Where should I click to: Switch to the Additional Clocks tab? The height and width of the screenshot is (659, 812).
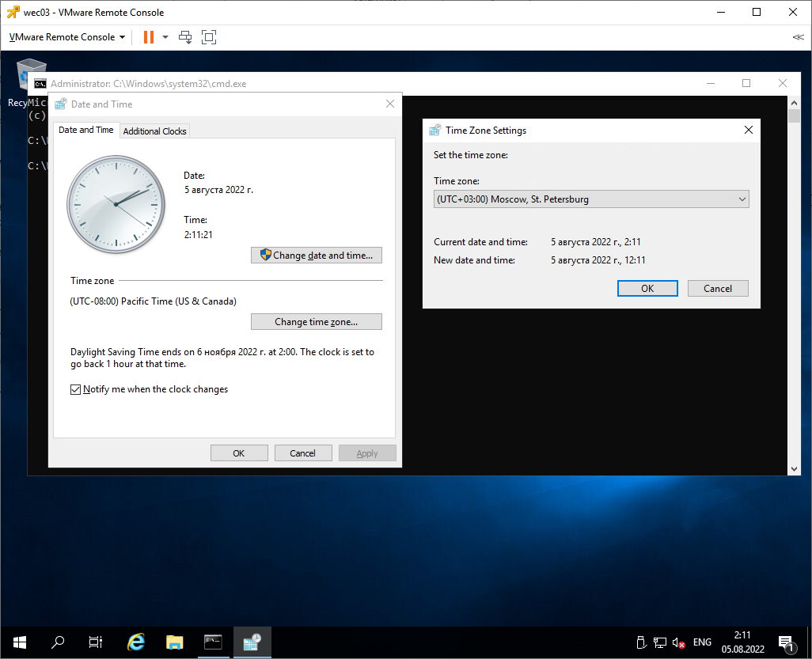154,131
